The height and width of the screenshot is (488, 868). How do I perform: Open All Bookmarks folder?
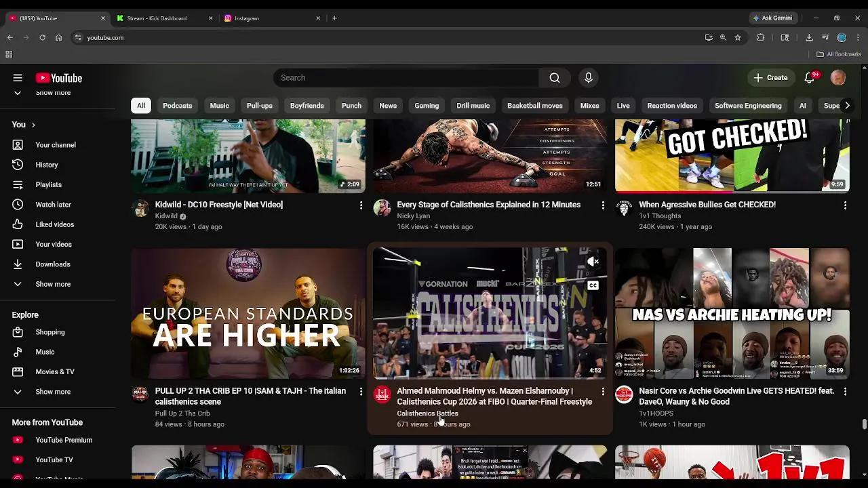click(x=839, y=54)
